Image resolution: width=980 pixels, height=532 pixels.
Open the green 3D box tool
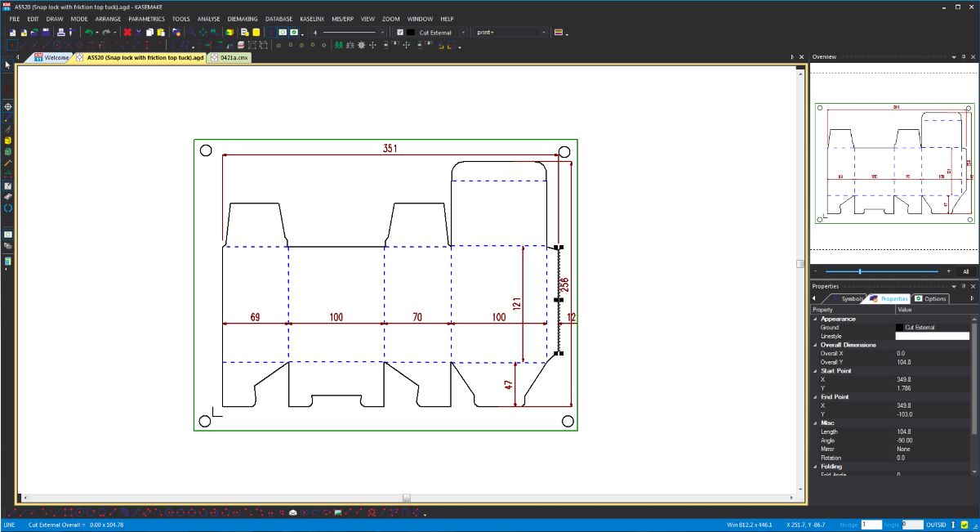pos(8,151)
